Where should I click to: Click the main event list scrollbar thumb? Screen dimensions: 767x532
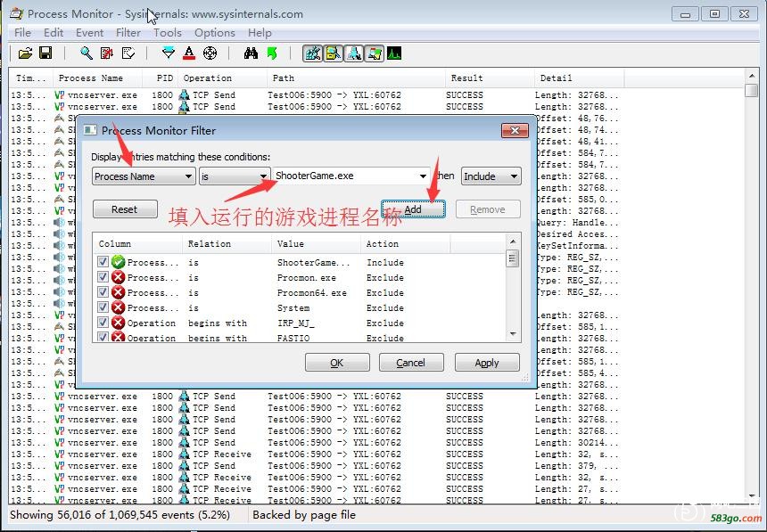tap(751, 91)
